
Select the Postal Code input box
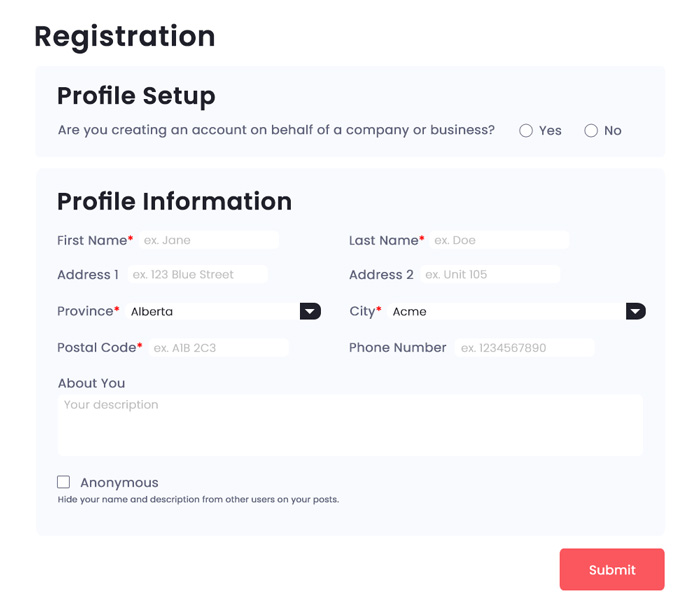(x=219, y=347)
